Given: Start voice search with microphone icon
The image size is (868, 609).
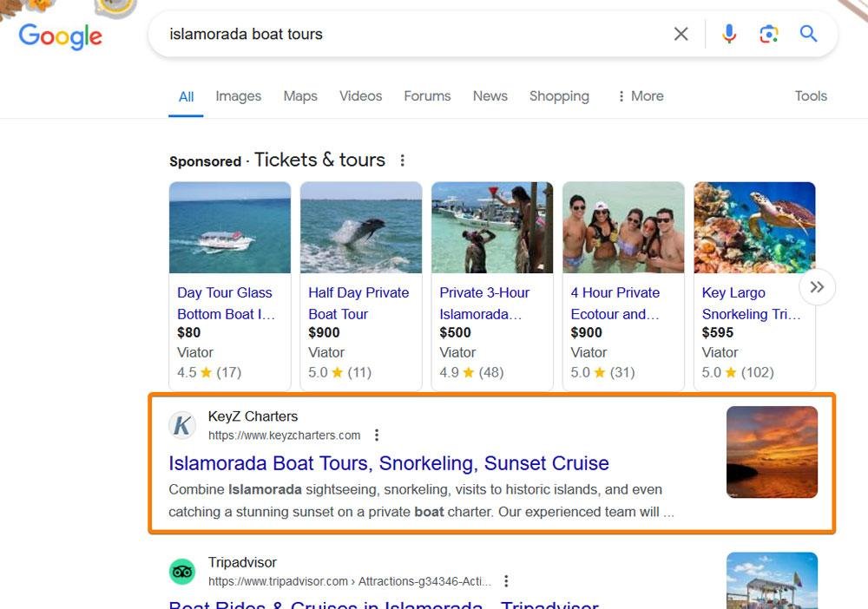Looking at the screenshot, I should click(x=729, y=34).
